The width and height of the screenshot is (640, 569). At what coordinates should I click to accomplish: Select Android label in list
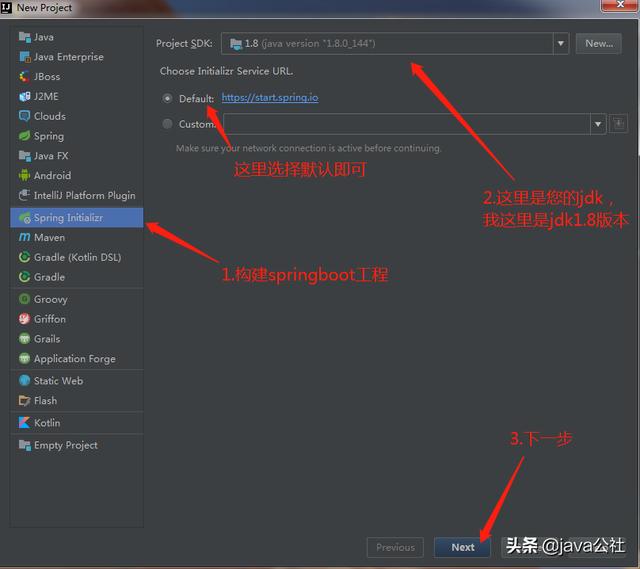53,176
